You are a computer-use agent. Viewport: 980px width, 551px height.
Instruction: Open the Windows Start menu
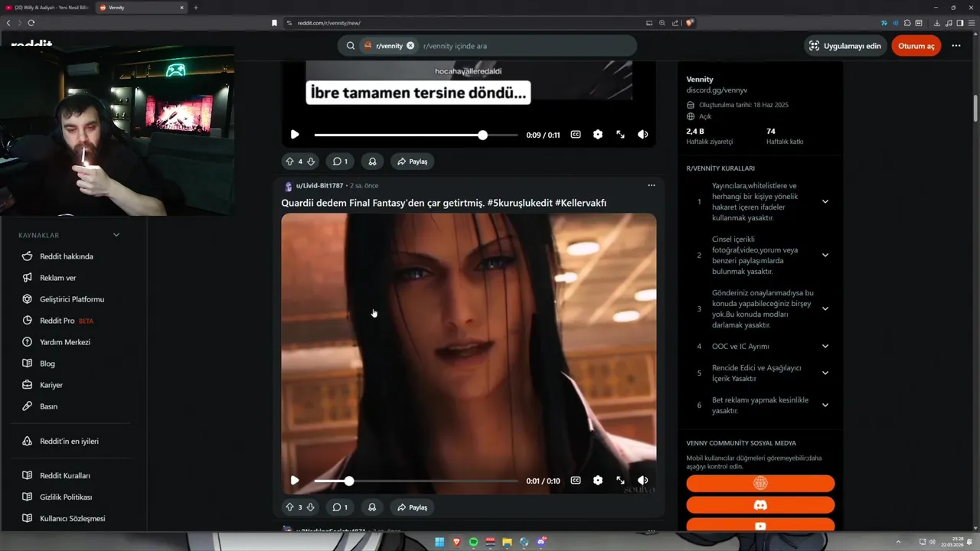click(439, 542)
